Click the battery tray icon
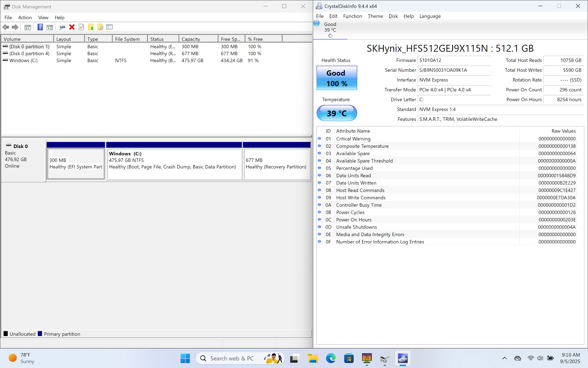The image size is (588, 368). click(550, 358)
